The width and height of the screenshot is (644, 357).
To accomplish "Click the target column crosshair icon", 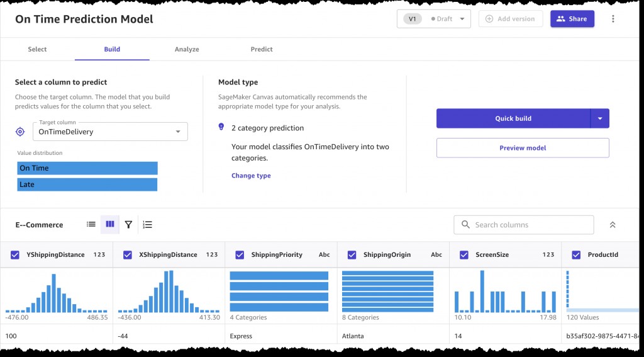I will tap(20, 132).
